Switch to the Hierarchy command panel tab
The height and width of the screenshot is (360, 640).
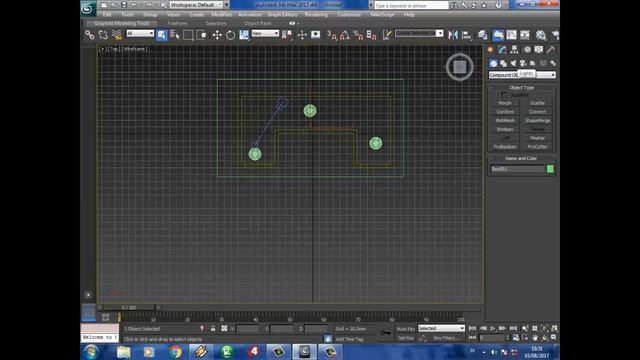coord(514,50)
